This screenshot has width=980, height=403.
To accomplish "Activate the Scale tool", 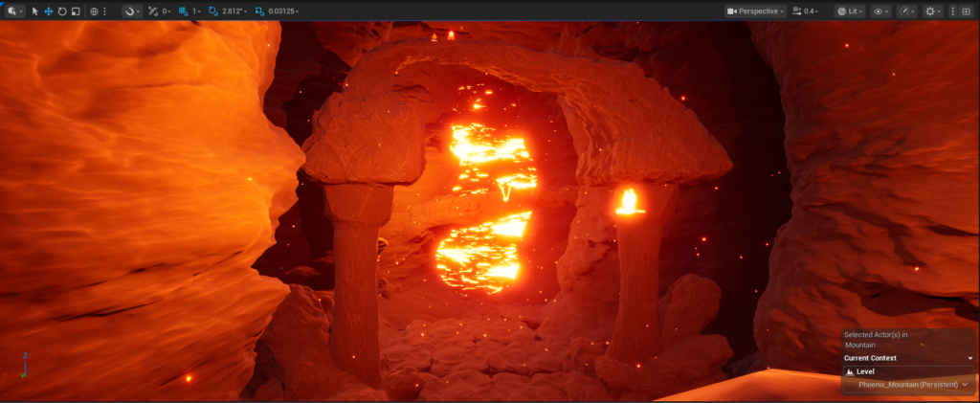I will (75, 11).
